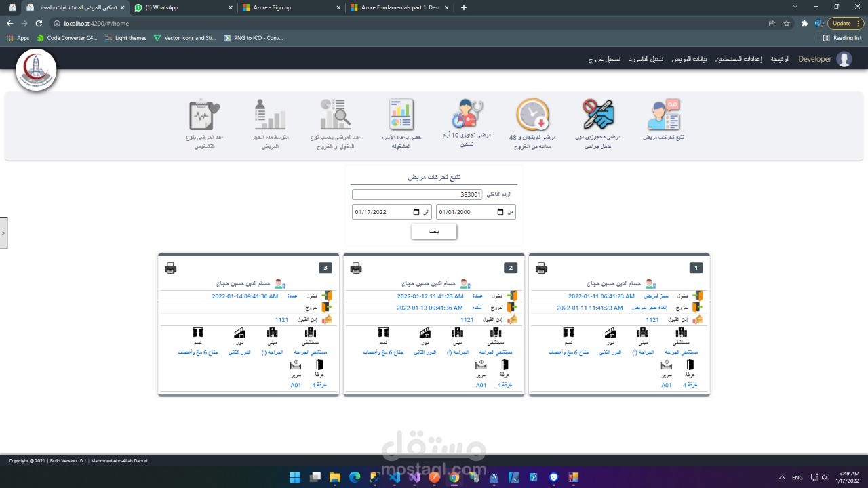Click the taskbar clock showing 9:49 AM
Screen dimensions: 868x488
pyautogui.click(x=849, y=477)
